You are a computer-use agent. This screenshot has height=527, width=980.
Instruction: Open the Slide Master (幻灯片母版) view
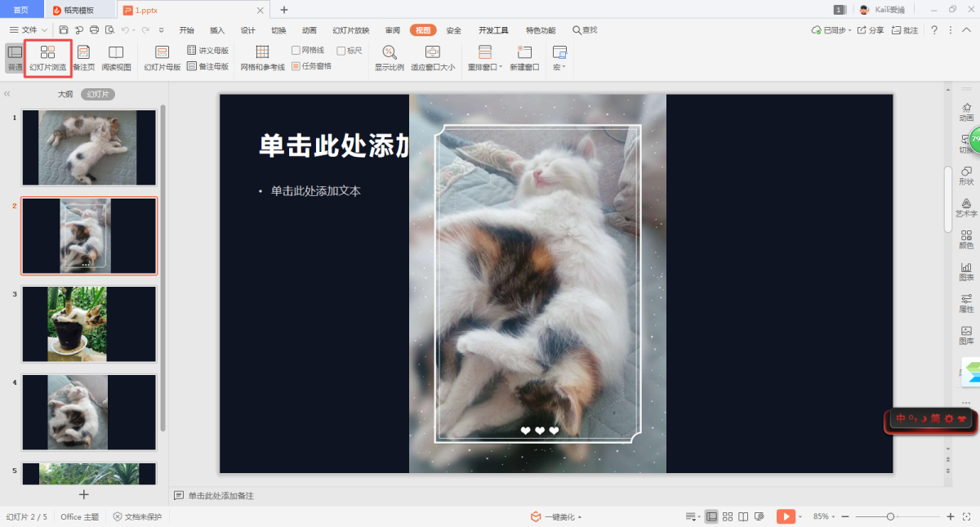click(162, 57)
